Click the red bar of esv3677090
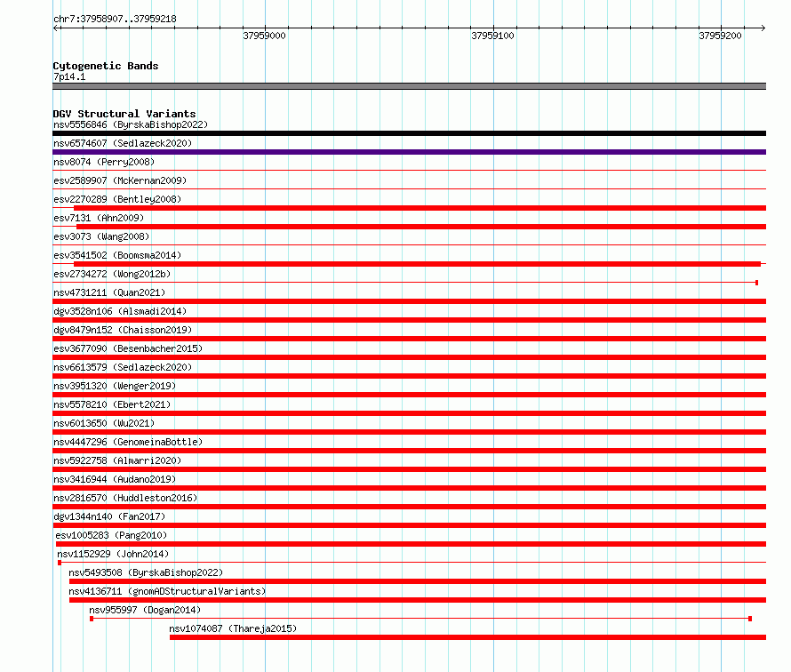 (x=409, y=357)
